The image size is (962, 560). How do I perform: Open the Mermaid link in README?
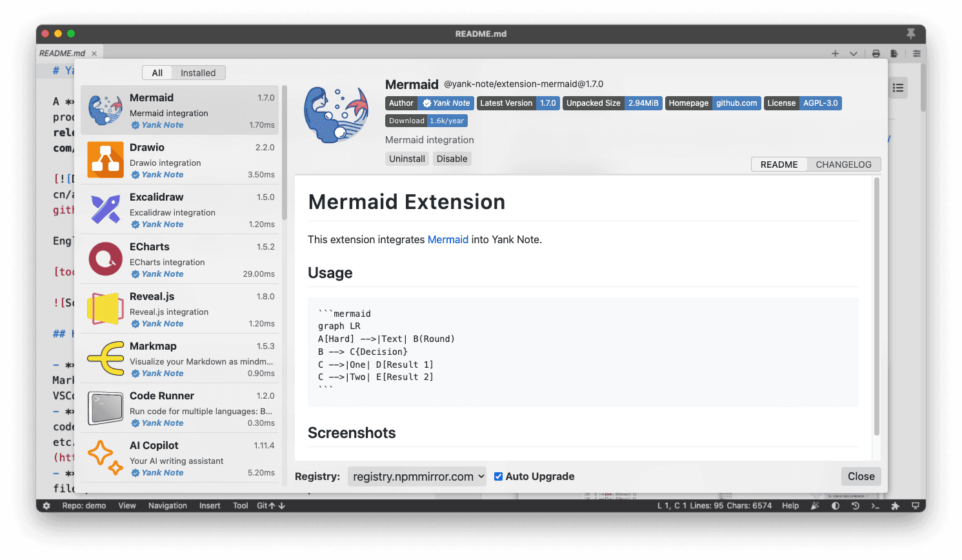pyautogui.click(x=448, y=239)
